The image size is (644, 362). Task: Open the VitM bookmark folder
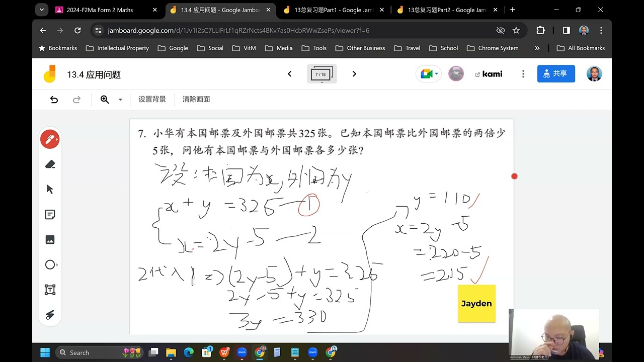pos(244,48)
